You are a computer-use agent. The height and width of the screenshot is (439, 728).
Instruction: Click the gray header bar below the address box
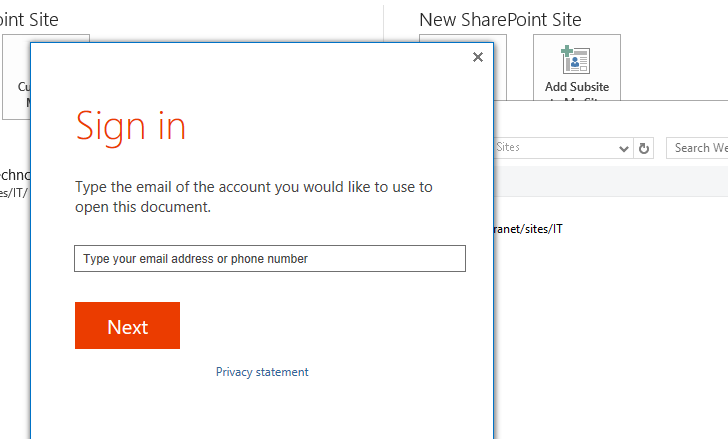tap(610, 182)
